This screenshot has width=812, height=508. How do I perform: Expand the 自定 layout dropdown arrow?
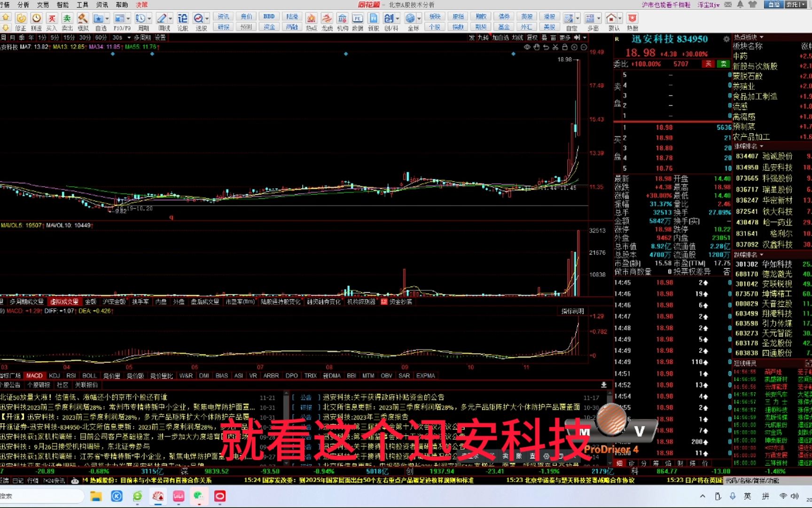pyautogui.click(x=578, y=19)
